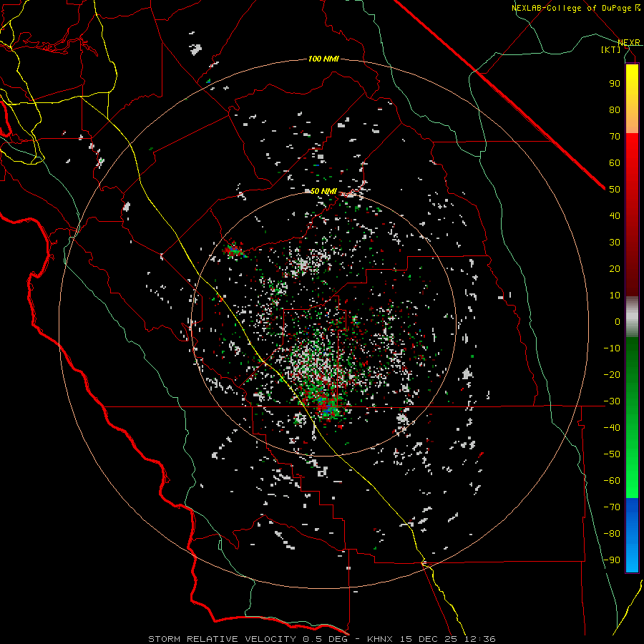The height and width of the screenshot is (644, 644).
Task: Click the 50 NMI range ring label
Action: tap(323, 191)
